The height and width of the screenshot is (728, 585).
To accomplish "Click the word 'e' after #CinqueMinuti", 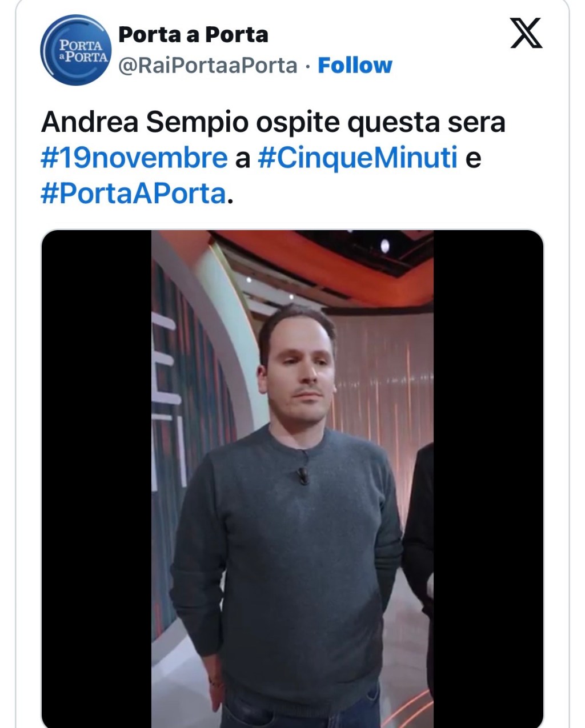I will coord(473,158).
